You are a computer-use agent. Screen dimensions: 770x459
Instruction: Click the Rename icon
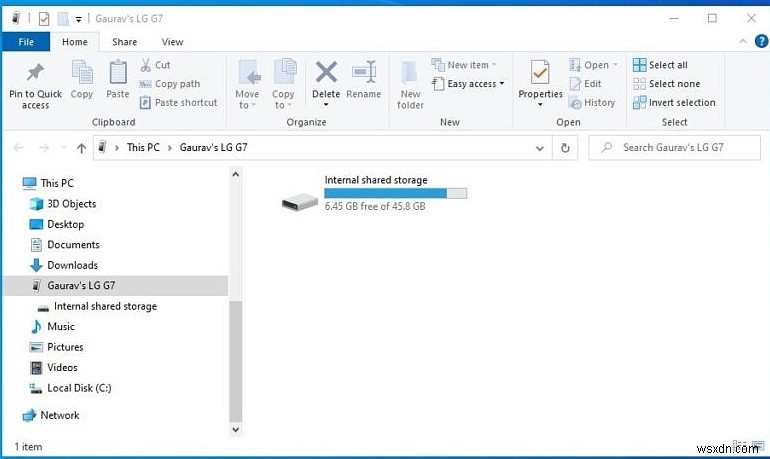(364, 72)
